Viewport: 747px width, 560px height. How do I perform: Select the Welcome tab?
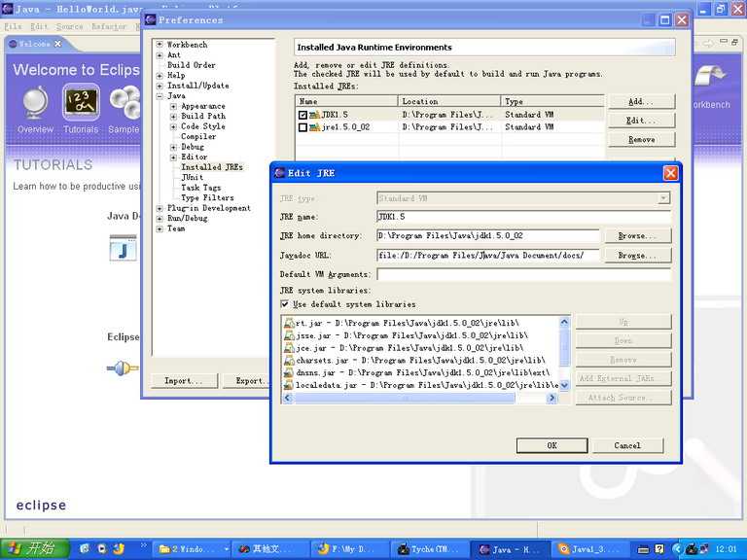pyautogui.click(x=34, y=44)
